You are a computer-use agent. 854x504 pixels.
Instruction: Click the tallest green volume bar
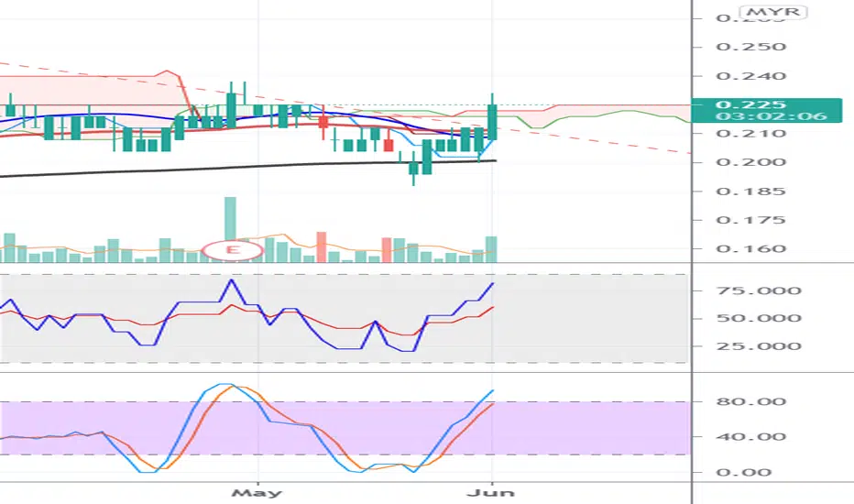[x=230, y=218]
